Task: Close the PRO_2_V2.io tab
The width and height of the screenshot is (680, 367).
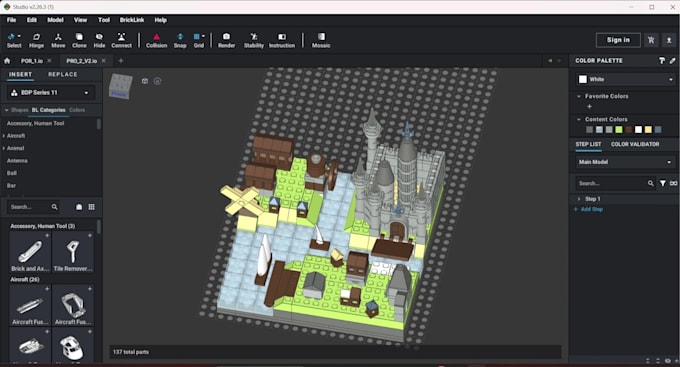Action: (103, 61)
